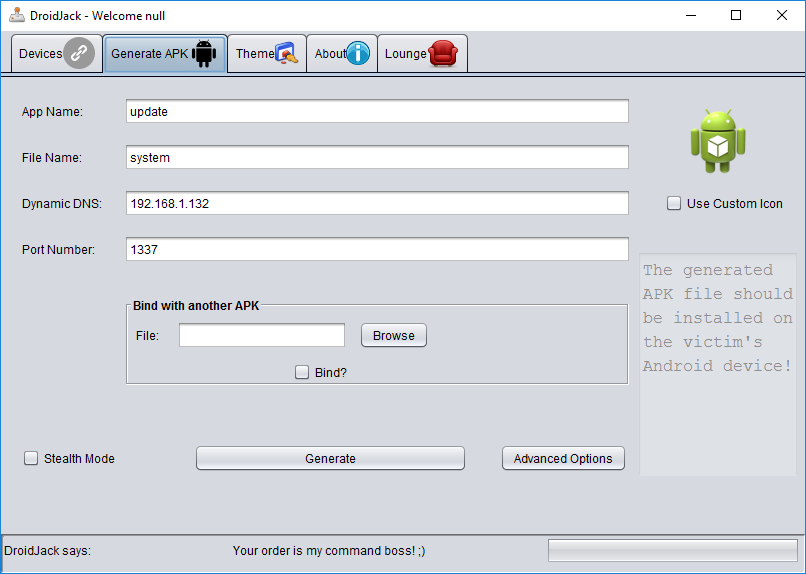Select the Dynamic DNS field with 192.168.1.132
Viewport: 806px width, 574px height.
(377, 203)
